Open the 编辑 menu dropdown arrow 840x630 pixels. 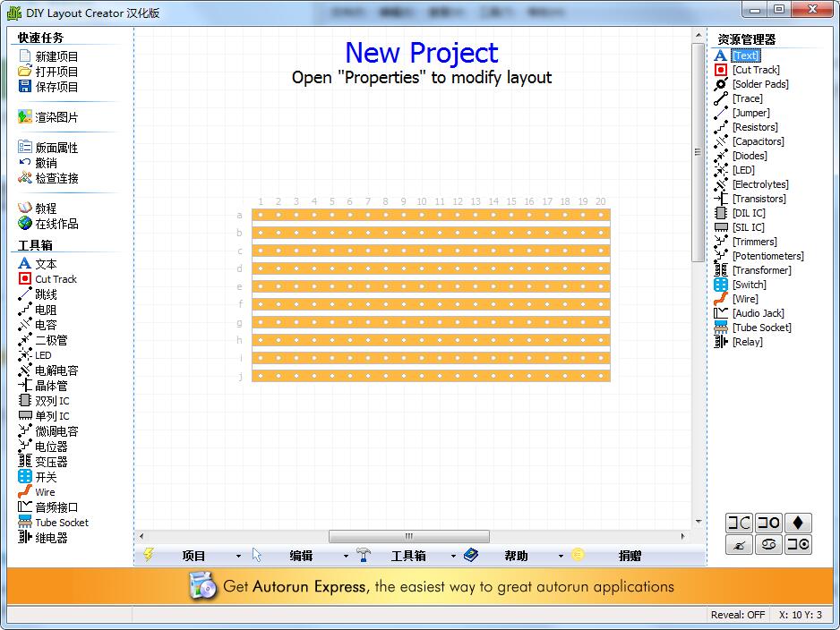[345, 555]
